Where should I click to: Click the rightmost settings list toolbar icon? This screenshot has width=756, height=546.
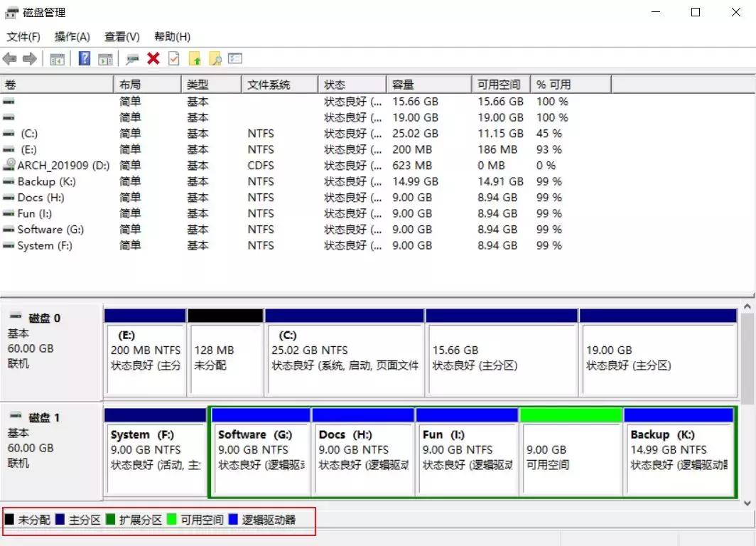pos(234,58)
